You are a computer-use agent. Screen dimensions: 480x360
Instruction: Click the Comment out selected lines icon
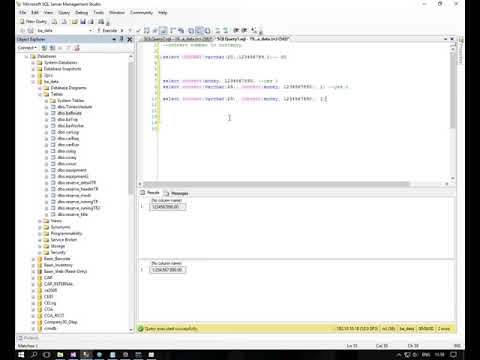217,30
